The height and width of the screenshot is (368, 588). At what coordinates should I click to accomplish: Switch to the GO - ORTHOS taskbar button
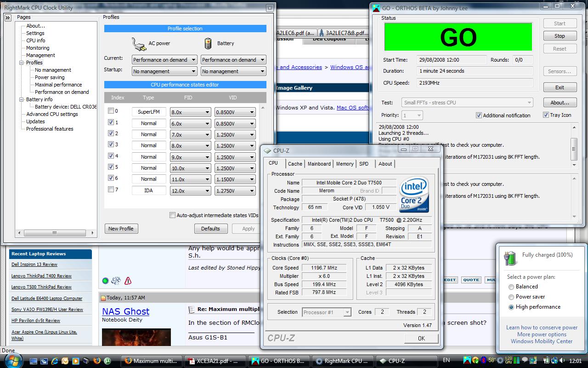[x=278, y=361]
